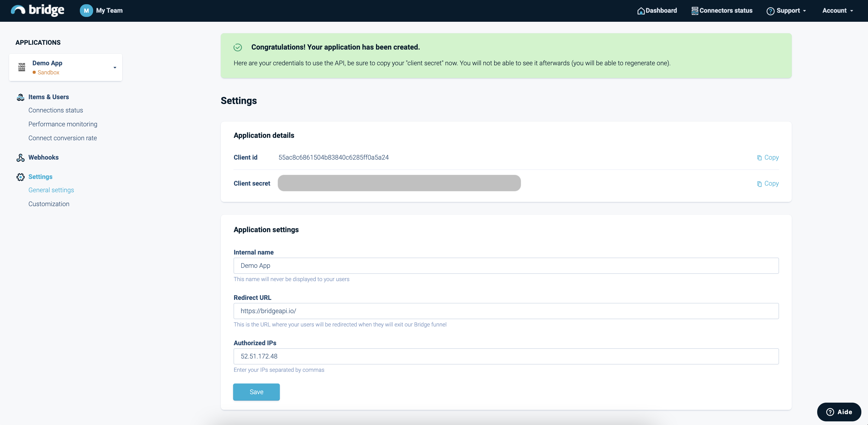The height and width of the screenshot is (425, 868).
Task: Open Connect conversion rate page
Action: 62,138
